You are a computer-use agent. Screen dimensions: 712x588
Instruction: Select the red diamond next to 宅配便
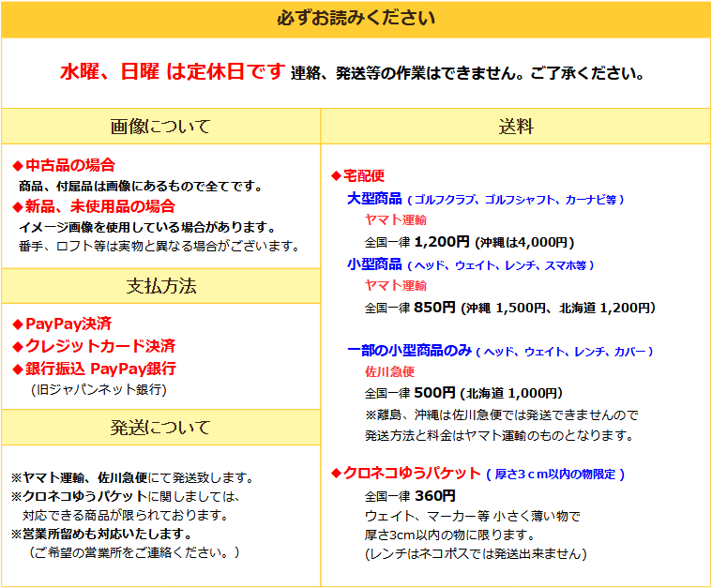[x=337, y=175]
